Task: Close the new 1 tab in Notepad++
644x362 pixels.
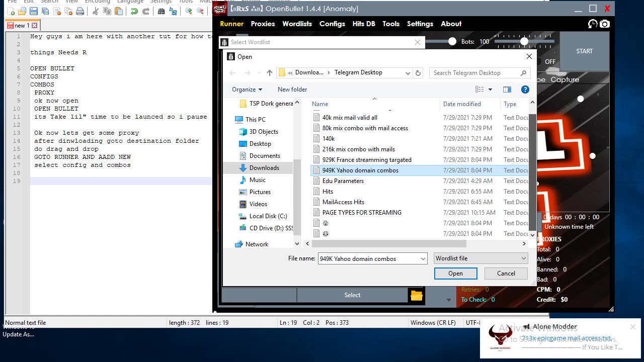Action: (x=34, y=25)
